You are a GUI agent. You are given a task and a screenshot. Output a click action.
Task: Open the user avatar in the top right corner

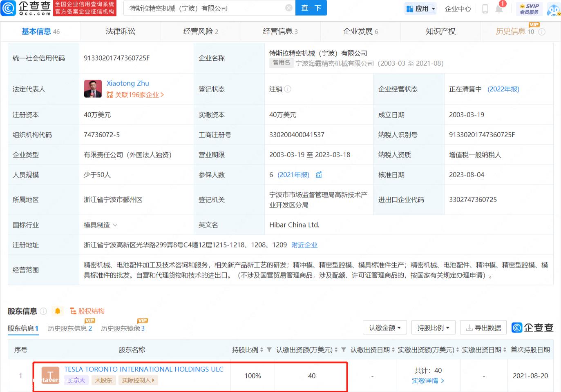[x=554, y=9]
